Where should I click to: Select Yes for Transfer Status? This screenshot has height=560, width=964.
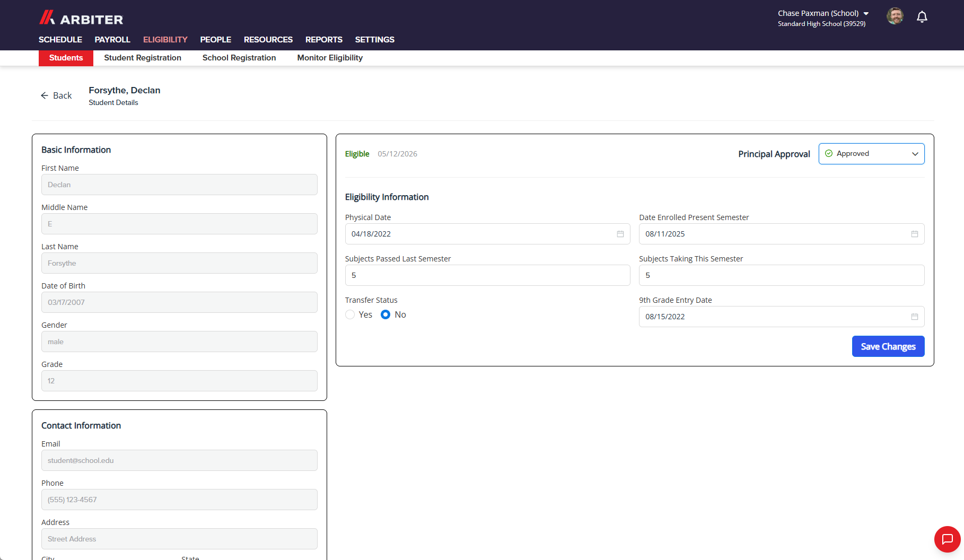(350, 314)
